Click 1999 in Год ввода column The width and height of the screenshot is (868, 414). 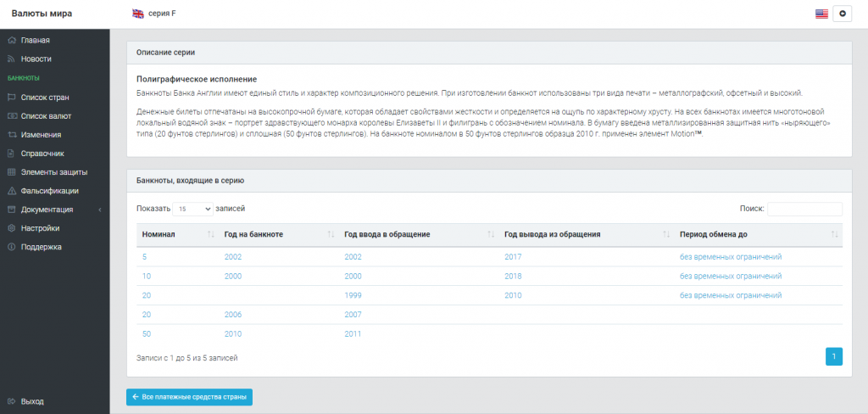pos(353,295)
